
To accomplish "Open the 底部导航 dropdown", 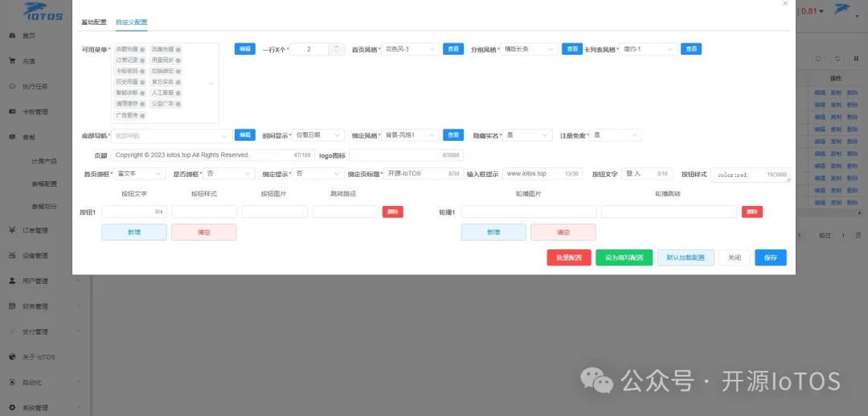I will point(172,135).
